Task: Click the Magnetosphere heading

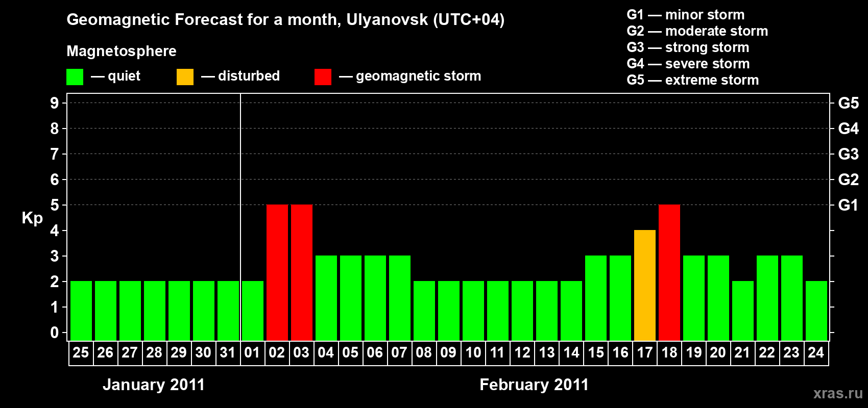Action: click(x=122, y=51)
